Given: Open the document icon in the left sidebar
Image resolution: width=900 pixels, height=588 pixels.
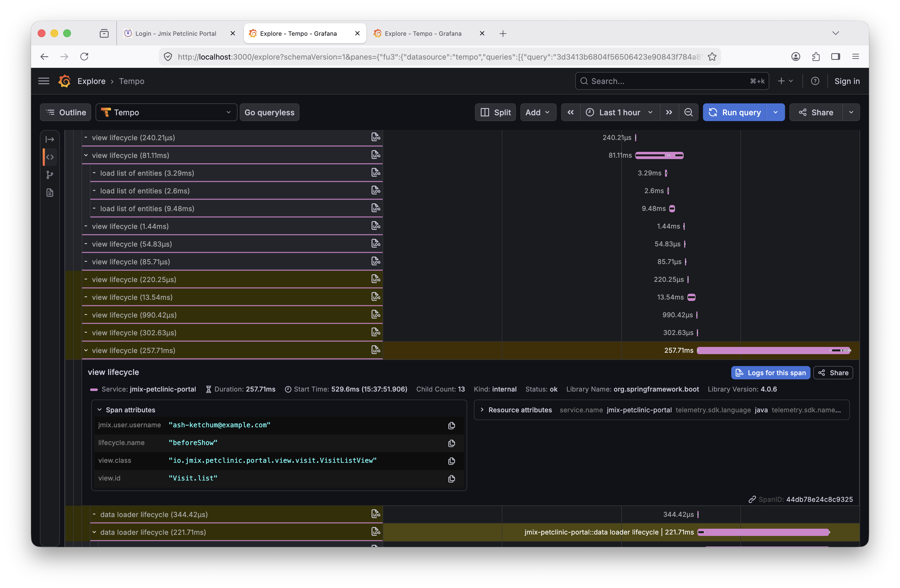Looking at the screenshot, I should coord(50,193).
